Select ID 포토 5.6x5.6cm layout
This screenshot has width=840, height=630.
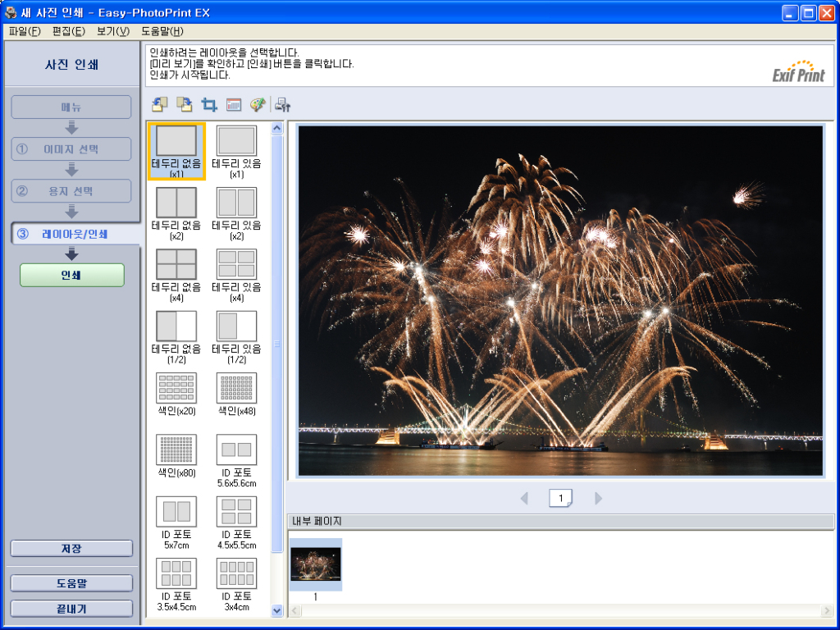point(236,461)
